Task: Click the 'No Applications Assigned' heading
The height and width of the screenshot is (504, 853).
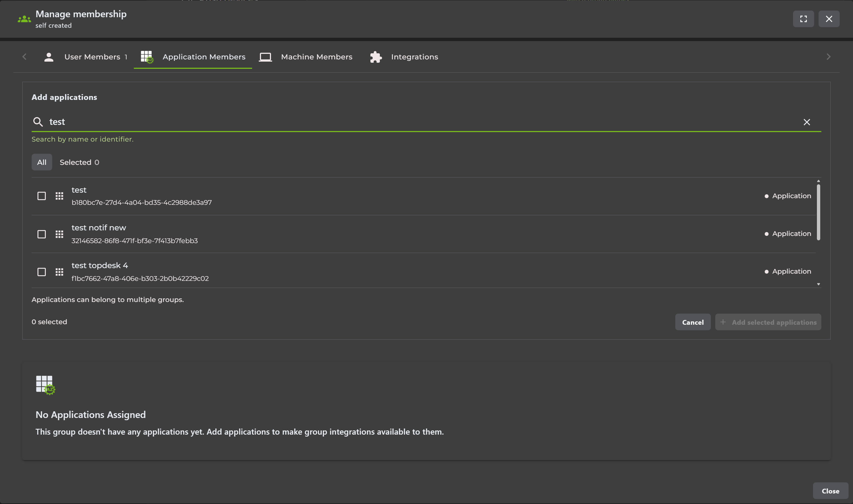Action: pyautogui.click(x=91, y=415)
